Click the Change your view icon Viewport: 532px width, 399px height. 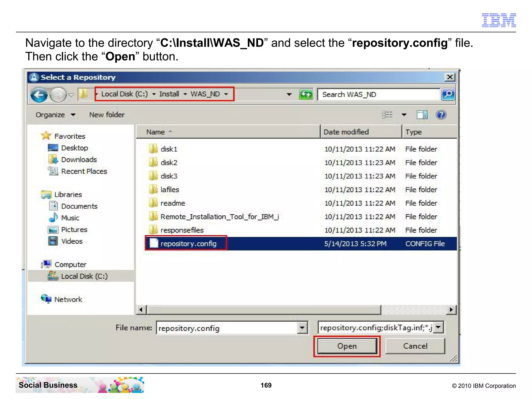387,115
